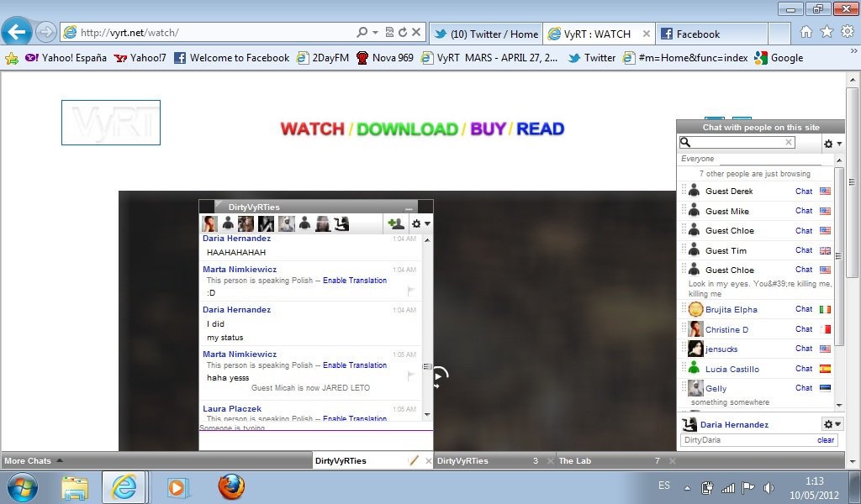Click the browser Forward arrow button
861x504 pixels.
(46, 32)
